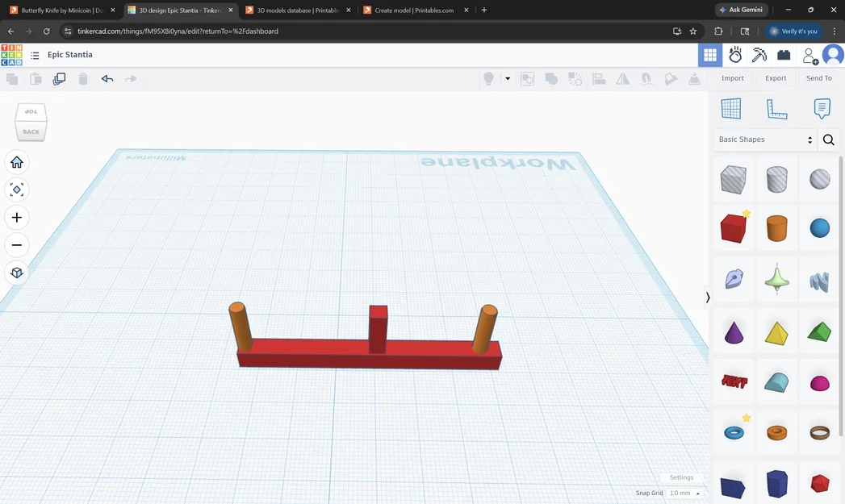Open Sim Lab editor icon
The image size is (845, 504).
[735, 55]
